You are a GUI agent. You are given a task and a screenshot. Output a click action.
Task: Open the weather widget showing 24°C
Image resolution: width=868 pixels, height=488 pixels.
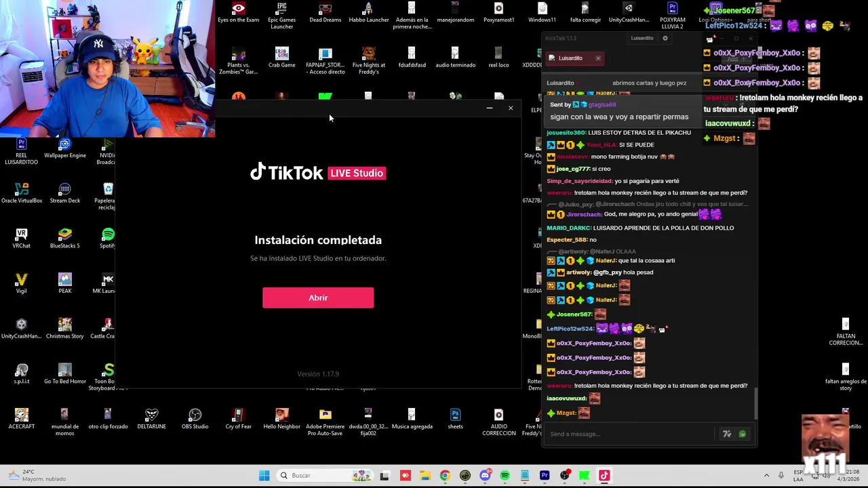37,475
